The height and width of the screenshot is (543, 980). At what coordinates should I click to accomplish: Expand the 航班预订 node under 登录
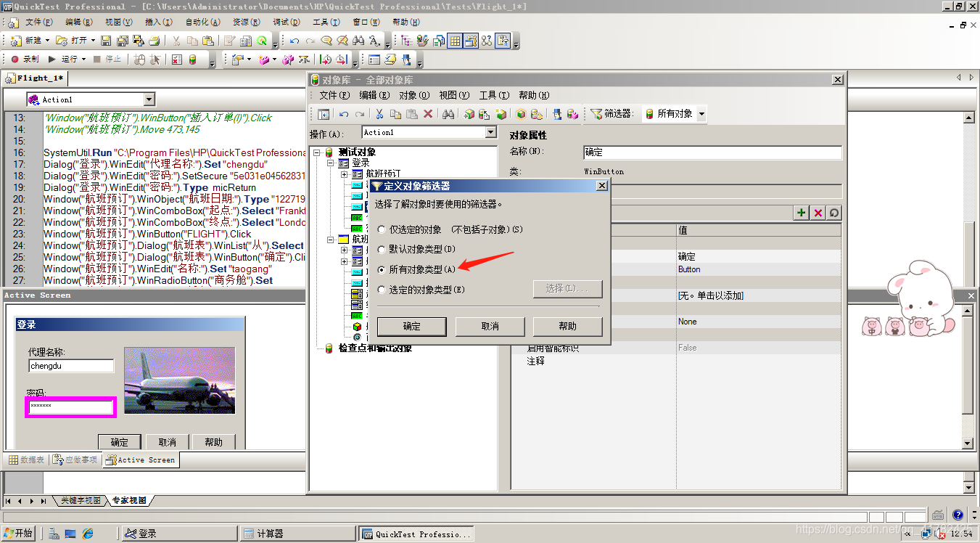[x=344, y=174]
